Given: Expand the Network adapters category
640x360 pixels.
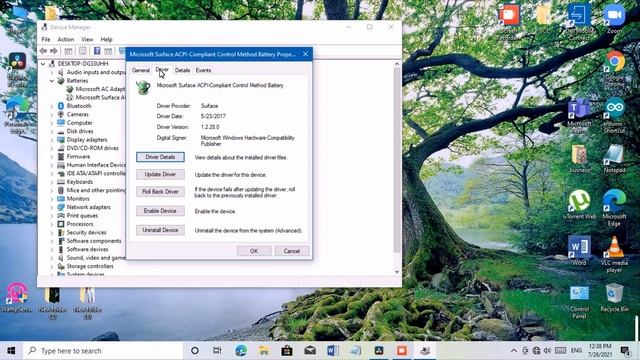Looking at the screenshot, I should click(x=52, y=207).
